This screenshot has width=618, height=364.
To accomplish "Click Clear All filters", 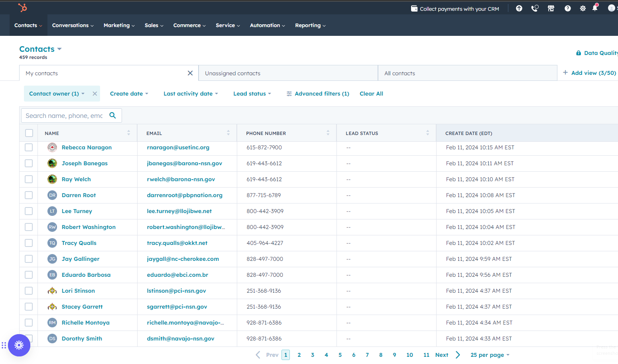I will [371, 94].
